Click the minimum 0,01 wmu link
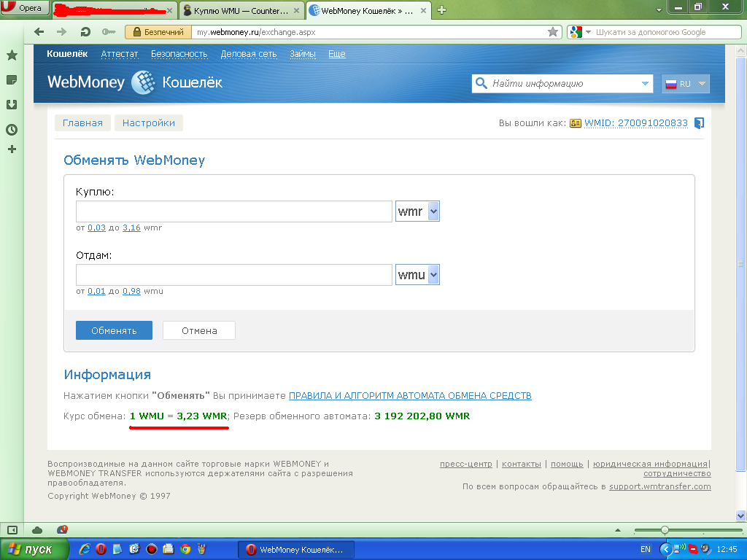 click(96, 291)
